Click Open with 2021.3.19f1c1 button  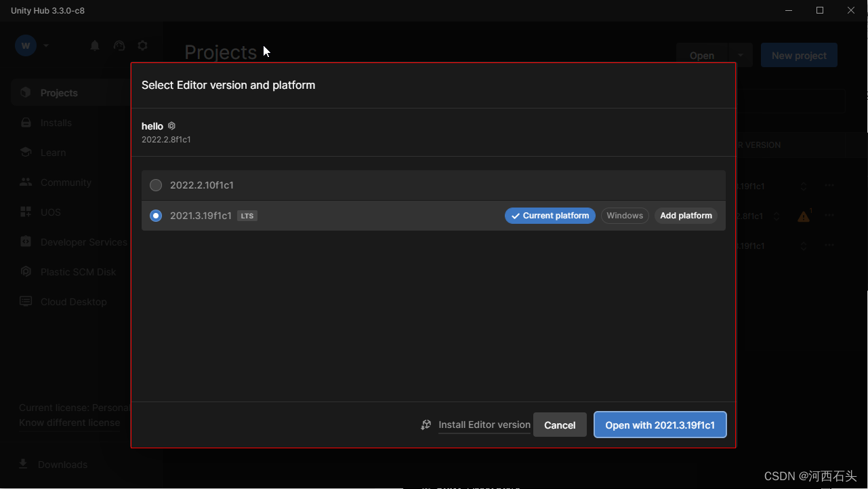[x=660, y=425]
